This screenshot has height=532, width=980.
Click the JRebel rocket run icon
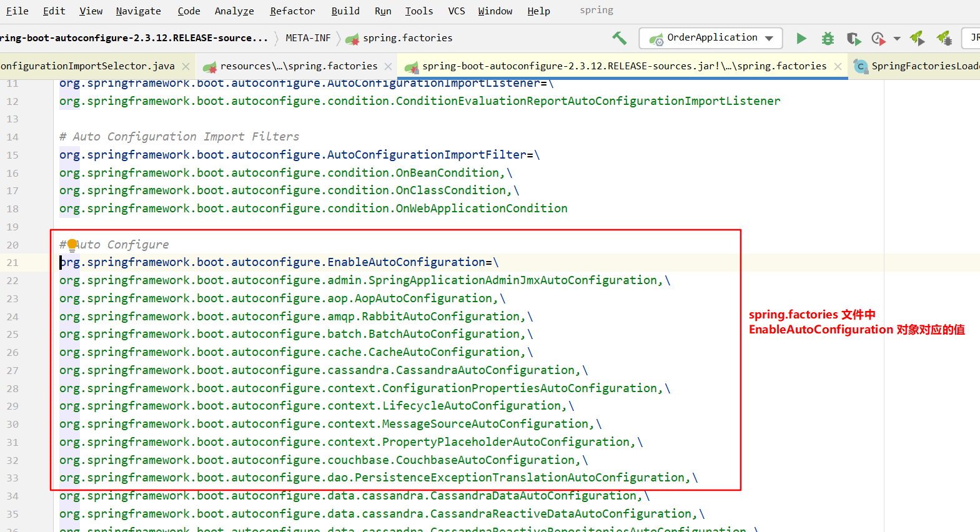(917, 39)
